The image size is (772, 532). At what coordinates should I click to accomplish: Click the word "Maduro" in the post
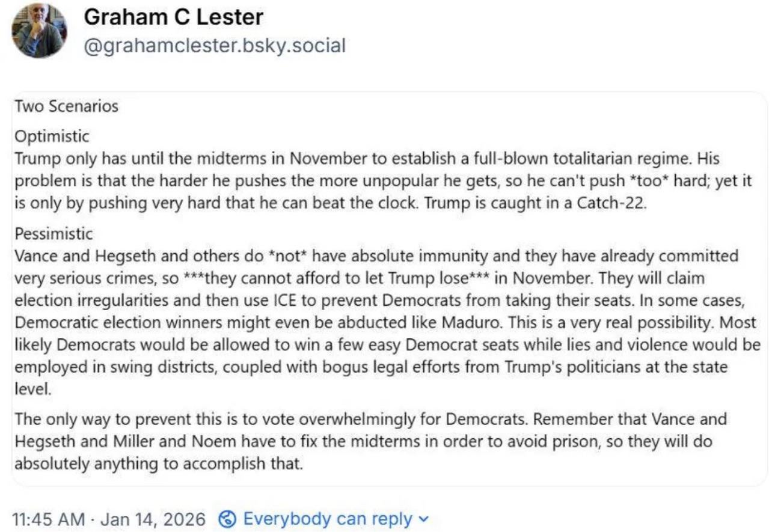[x=472, y=322]
